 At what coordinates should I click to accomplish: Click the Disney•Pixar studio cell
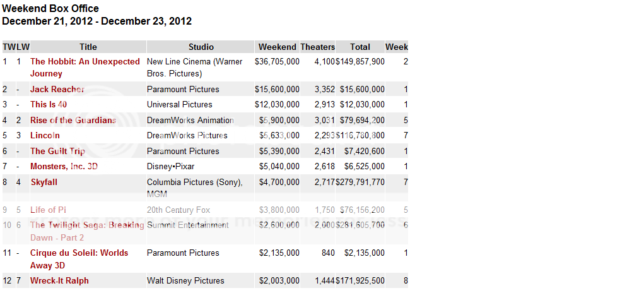[x=170, y=167]
